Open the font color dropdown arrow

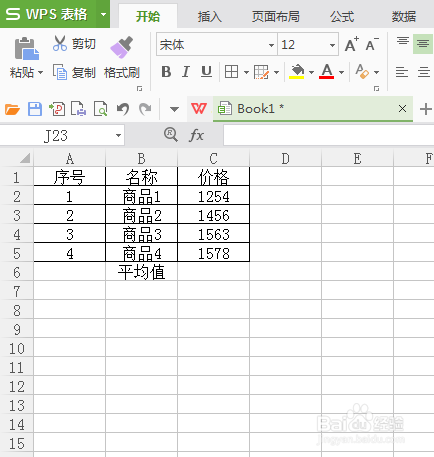point(341,72)
